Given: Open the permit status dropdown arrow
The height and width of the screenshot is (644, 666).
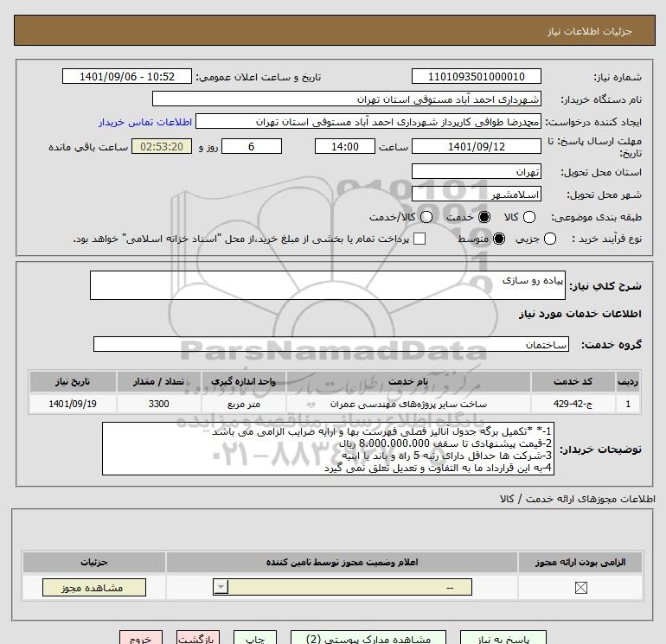Looking at the screenshot, I should 221,587.
